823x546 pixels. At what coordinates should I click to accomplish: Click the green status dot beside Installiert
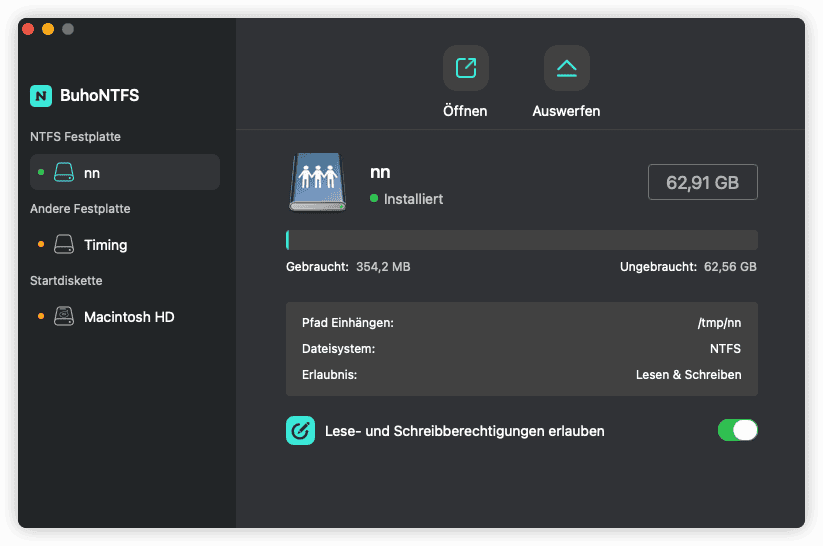374,198
